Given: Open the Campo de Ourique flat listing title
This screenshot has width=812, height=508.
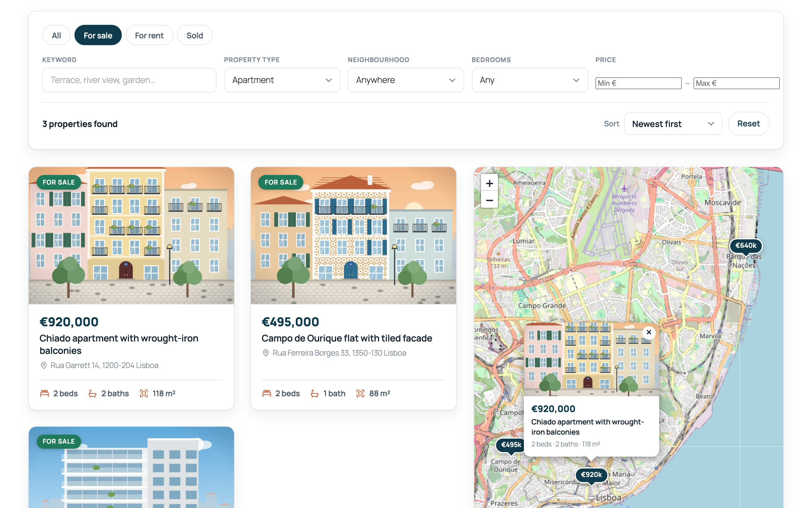Looking at the screenshot, I should point(347,338).
